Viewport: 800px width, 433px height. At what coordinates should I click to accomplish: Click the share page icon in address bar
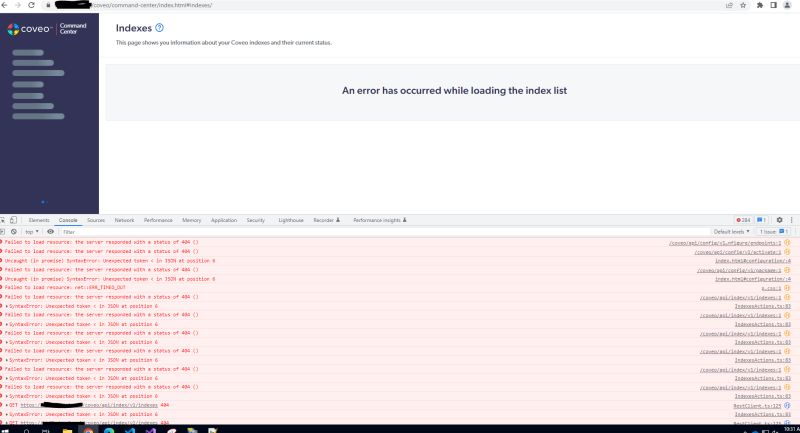point(729,5)
